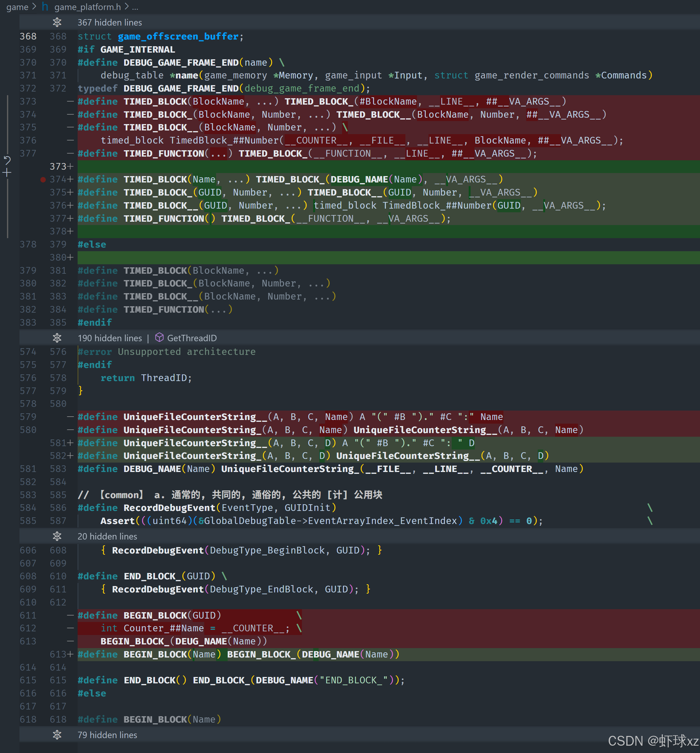This screenshot has height=753, width=700.
Task: Click modified line number 613 plus gutter
Action: (x=61, y=654)
